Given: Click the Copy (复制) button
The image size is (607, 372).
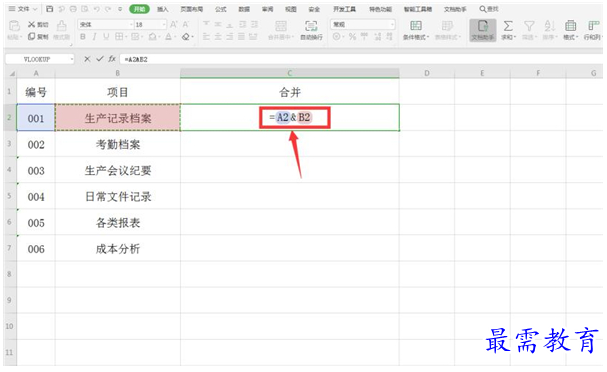Looking at the screenshot, I should [38, 37].
